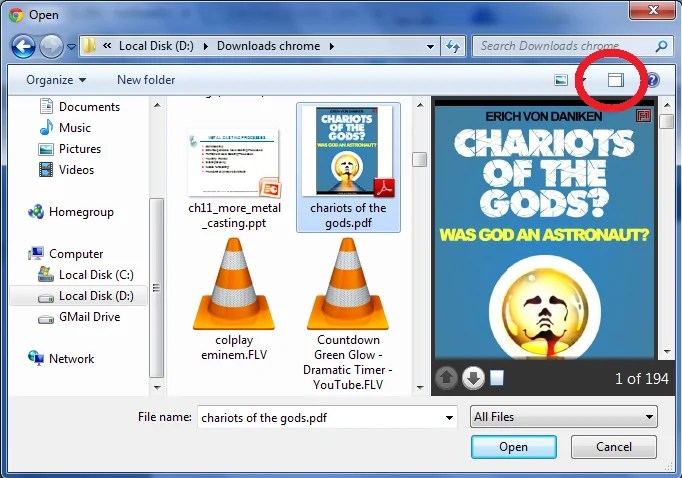Click file list scrollbar thumb

(x=420, y=159)
